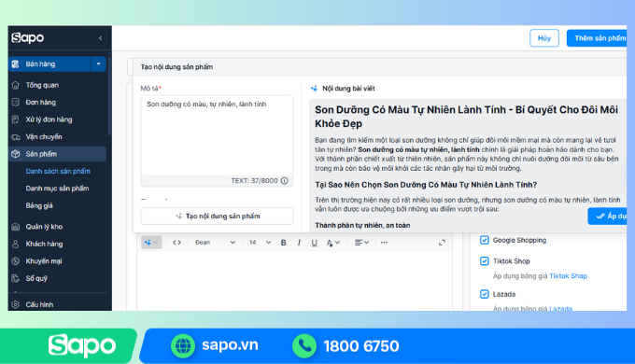The width and height of the screenshot is (635, 364).
Task: Click the Tổng quan home icon
Action: 15,85
